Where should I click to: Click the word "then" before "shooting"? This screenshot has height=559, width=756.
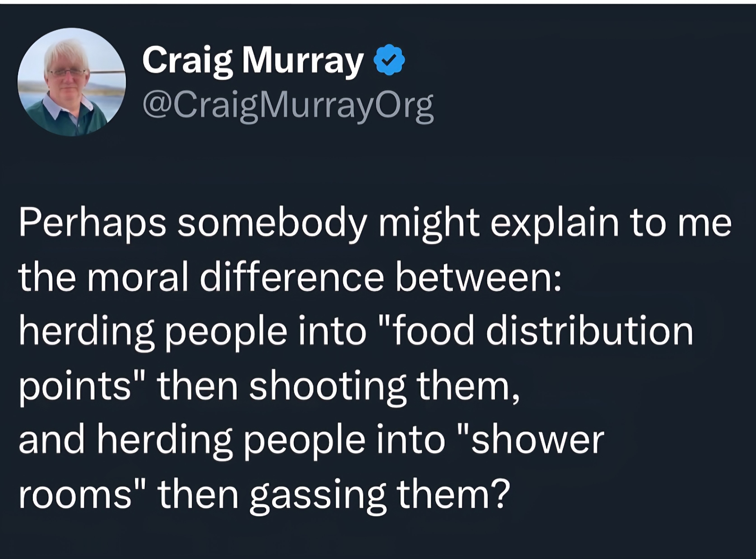[197, 387]
